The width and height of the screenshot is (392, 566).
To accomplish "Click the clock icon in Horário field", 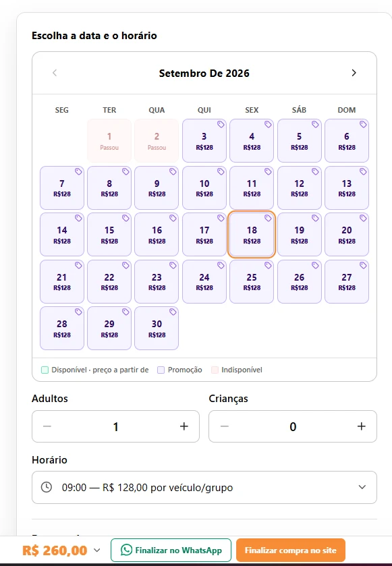I will point(47,487).
